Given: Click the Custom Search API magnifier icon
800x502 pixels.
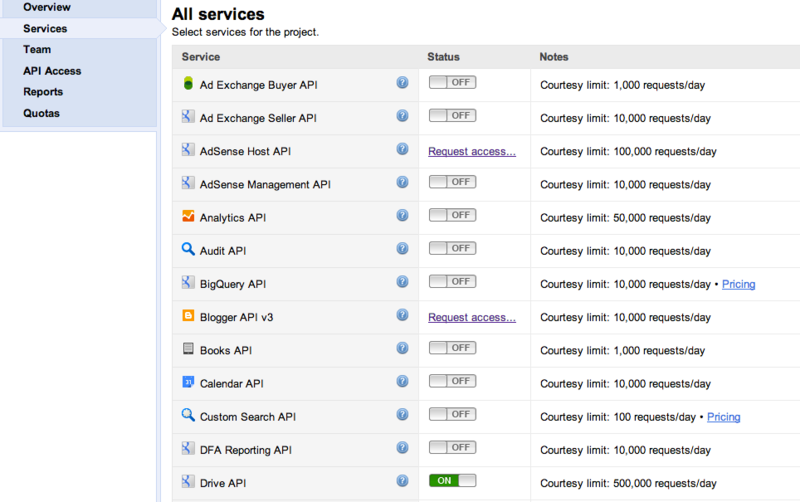Looking at the screenshot, I should [187, 415].
